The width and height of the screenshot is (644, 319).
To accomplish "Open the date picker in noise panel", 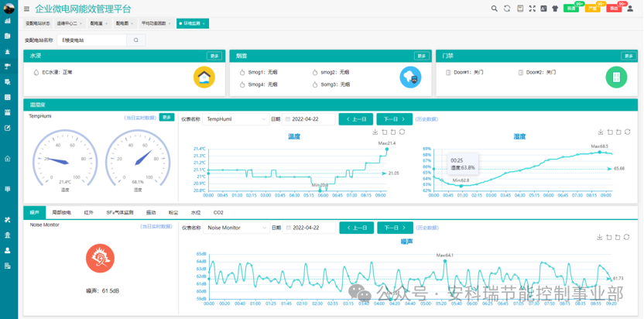I will point(310,228).
